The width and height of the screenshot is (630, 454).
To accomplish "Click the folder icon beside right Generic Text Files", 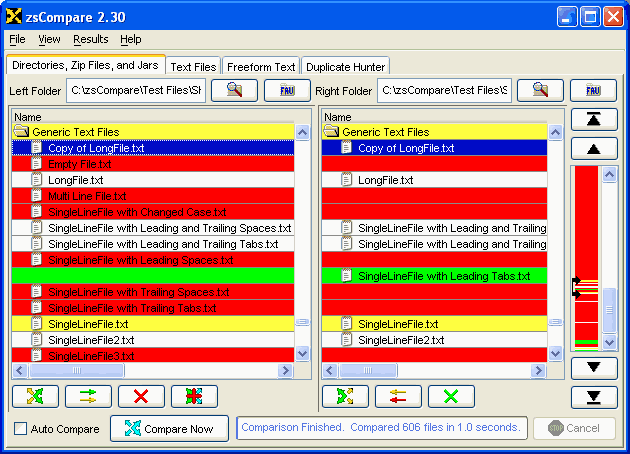I will [x=331, y=131].
